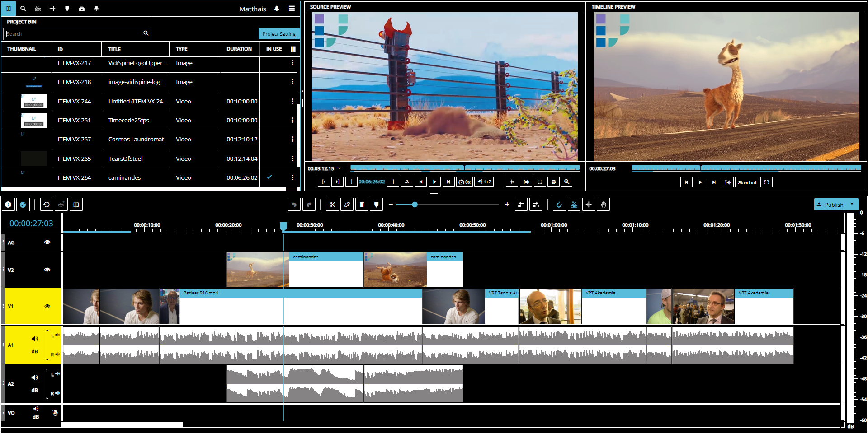Open the effects (fx) panel

pyautogui.click(x=38, y=9)
